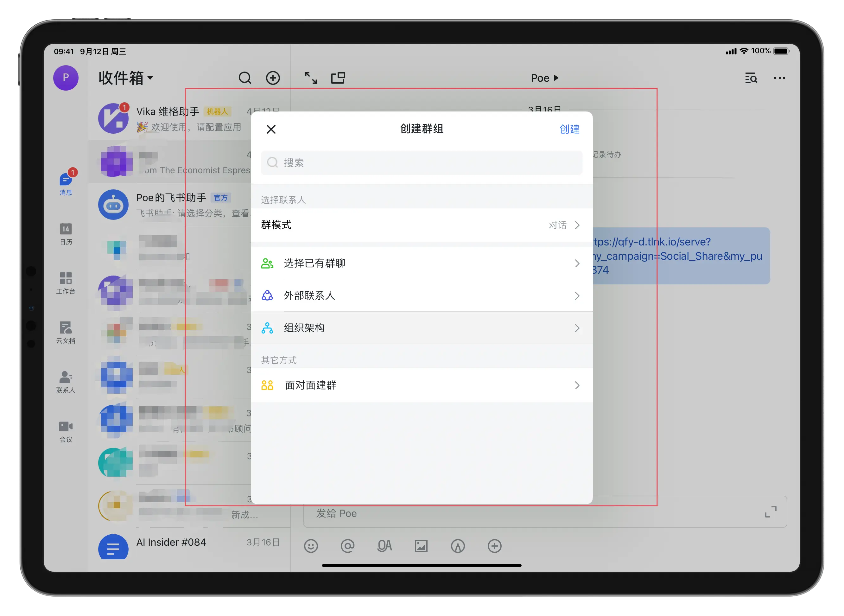Click the battery status icon
844x616 pixels.
click(781, 51)
